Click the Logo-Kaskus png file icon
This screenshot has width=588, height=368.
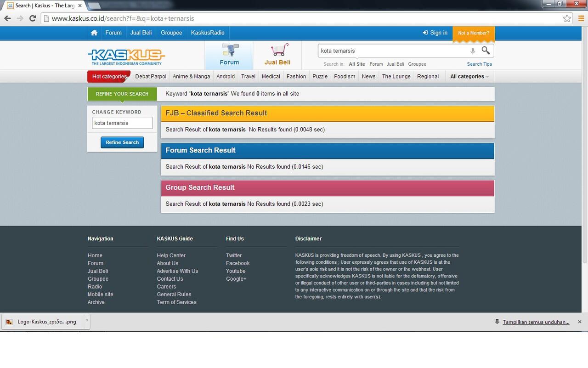9,322
